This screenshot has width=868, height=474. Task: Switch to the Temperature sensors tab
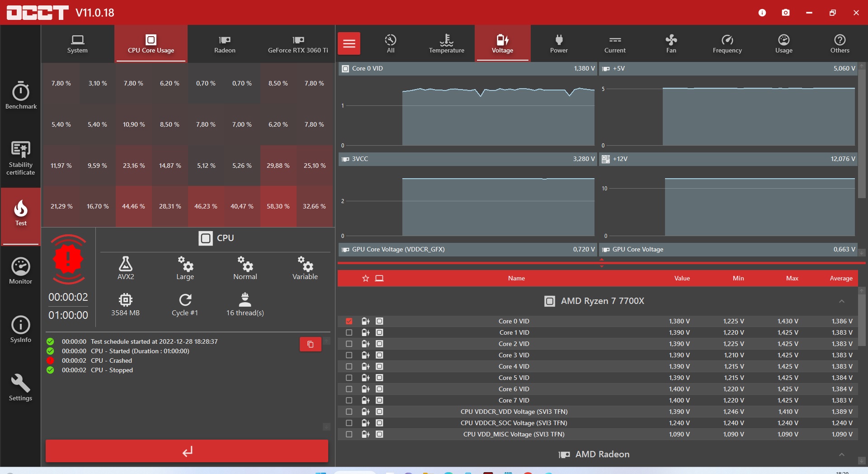point(447,43)
